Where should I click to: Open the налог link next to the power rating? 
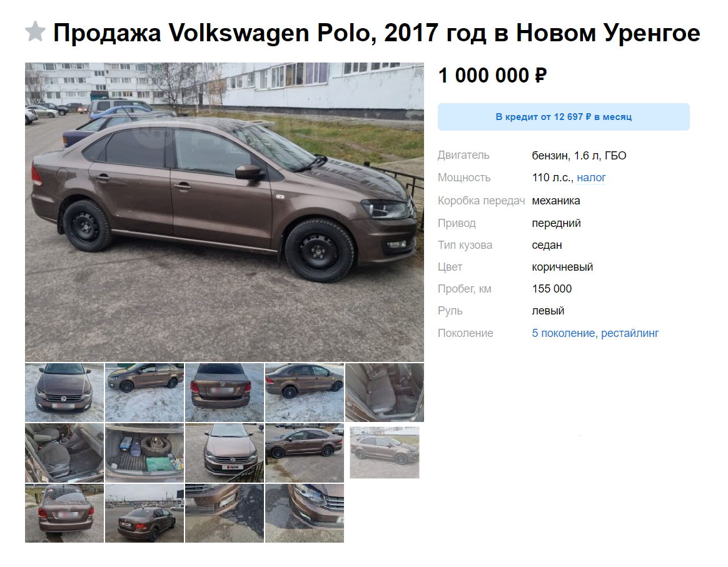tap(591, 178)
